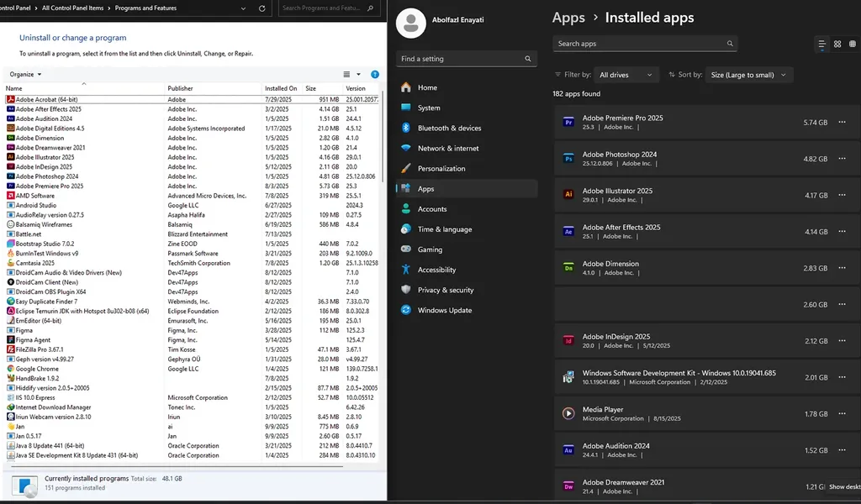Open the Filter by All drives dropdown
The width and height of the screenshot is (861, 504).
pyautogui.click(x=626, y=75)
